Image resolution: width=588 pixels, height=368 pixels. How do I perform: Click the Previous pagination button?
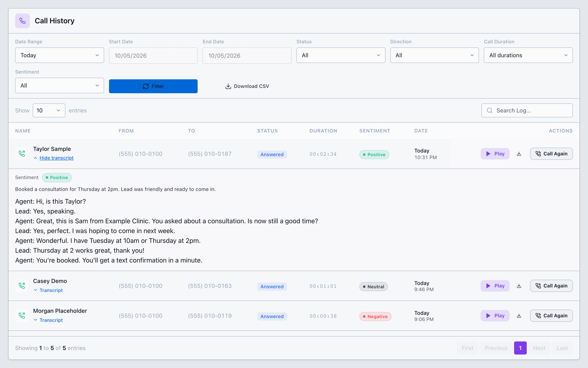pos(496,348)
